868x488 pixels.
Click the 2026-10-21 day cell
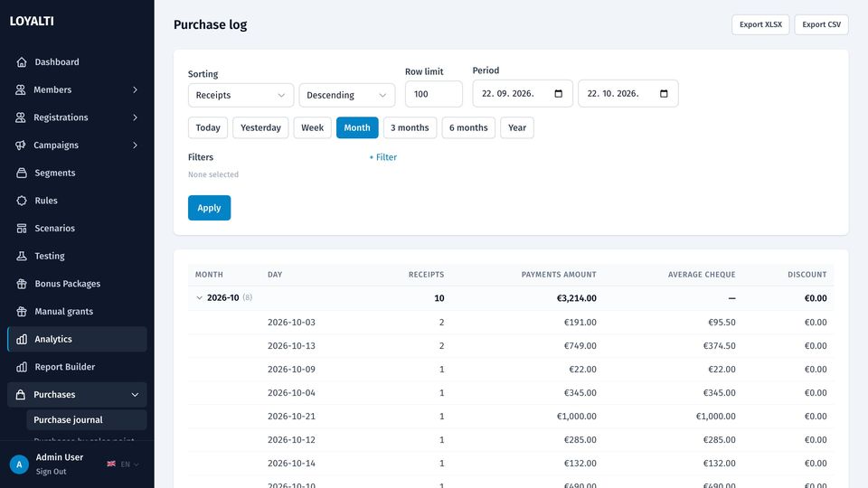pos(291,416)
